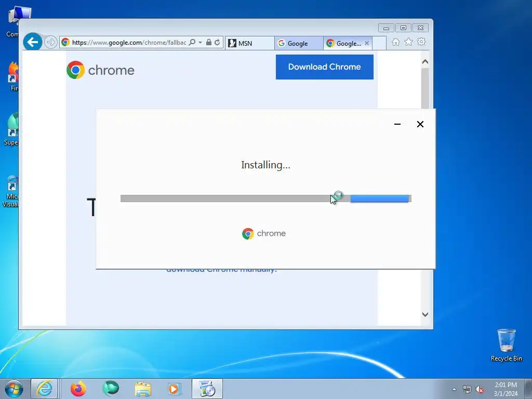Select the Recycle Bin desktop icon
The width and height of the screenshot is (532, 399).
pyautogui.click(x=506, y=345)
